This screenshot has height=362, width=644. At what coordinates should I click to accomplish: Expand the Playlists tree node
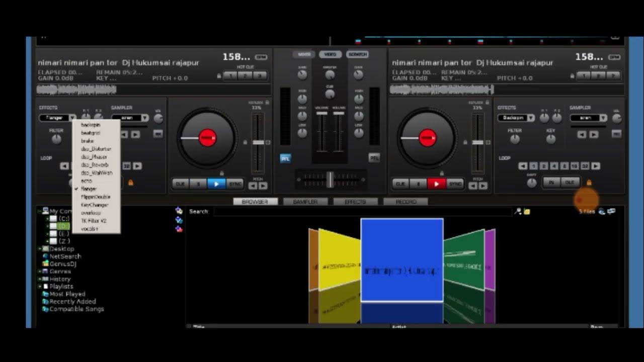point(40,287)
